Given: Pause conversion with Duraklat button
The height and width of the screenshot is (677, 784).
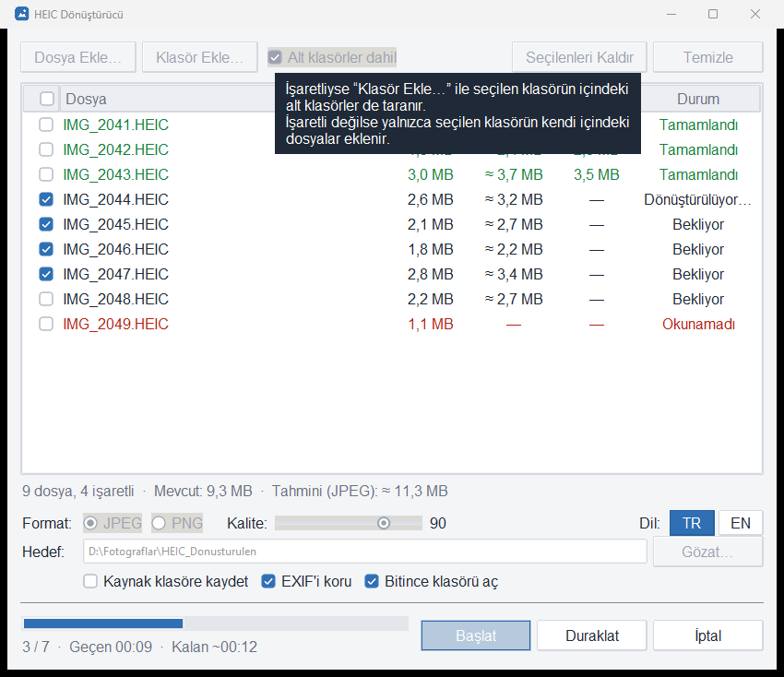Looking at the screenshot, I should [592, 635].
